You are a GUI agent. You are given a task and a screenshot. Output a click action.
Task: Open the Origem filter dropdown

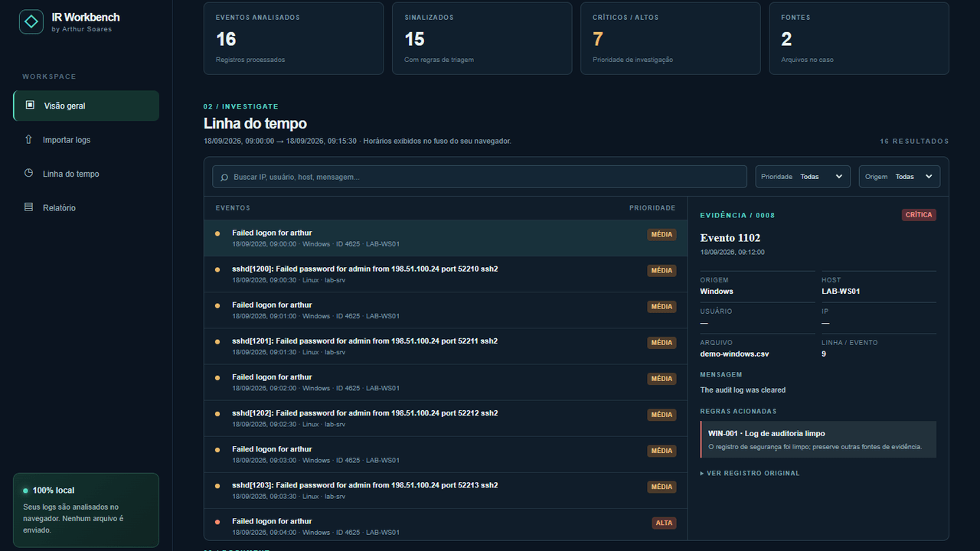point(900,177)
